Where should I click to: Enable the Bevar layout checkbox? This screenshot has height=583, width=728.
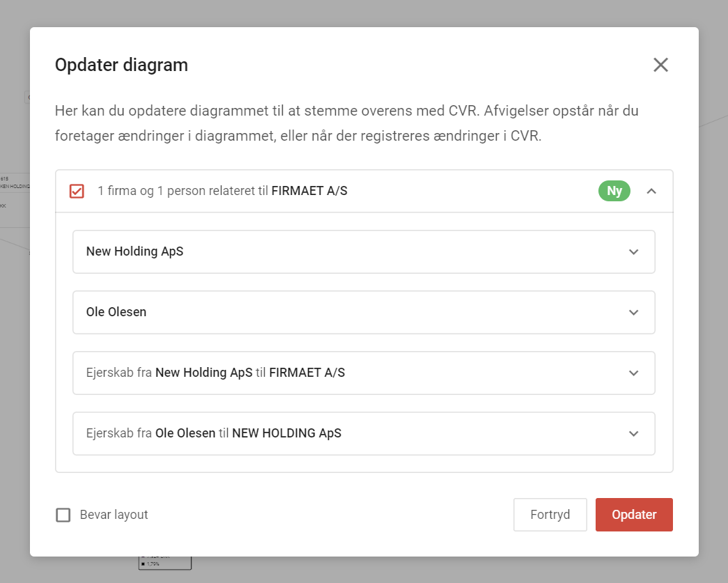tap(63, 515)
